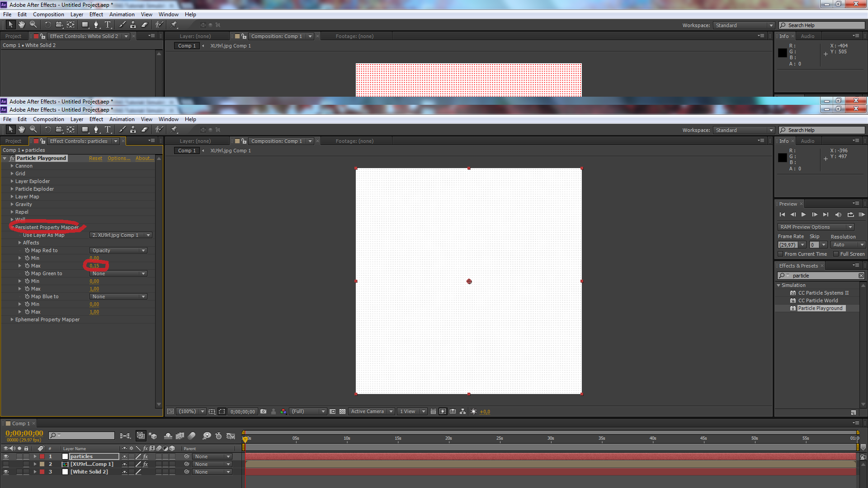Click Auto-keyframe stopwatch icon in timeline
This screenshot has height=488, width=868.
pos(219,436)
